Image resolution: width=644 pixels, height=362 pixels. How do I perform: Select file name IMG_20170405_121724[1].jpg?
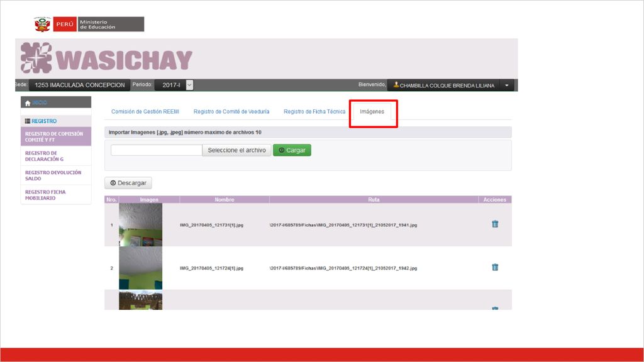coord(211,268)
